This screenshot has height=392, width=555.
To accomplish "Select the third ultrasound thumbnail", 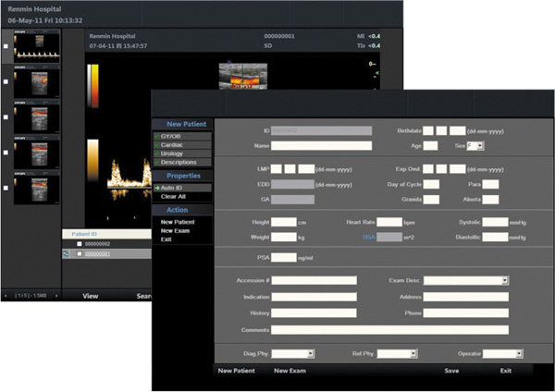I will pos(35,116).
